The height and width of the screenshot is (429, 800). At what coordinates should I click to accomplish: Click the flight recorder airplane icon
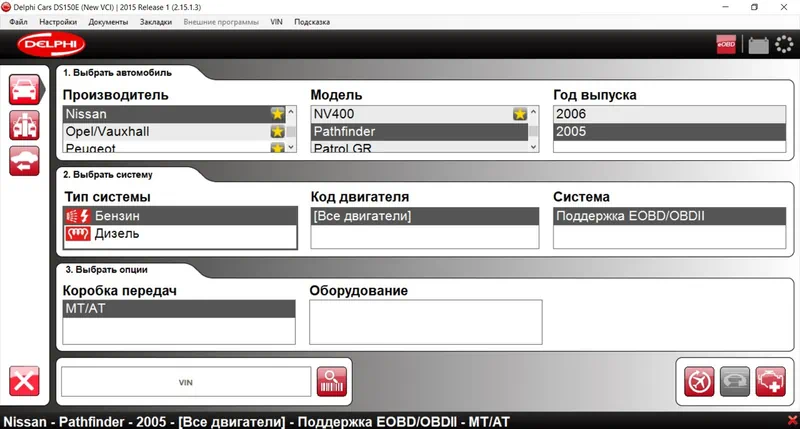(x=699, y=381)
